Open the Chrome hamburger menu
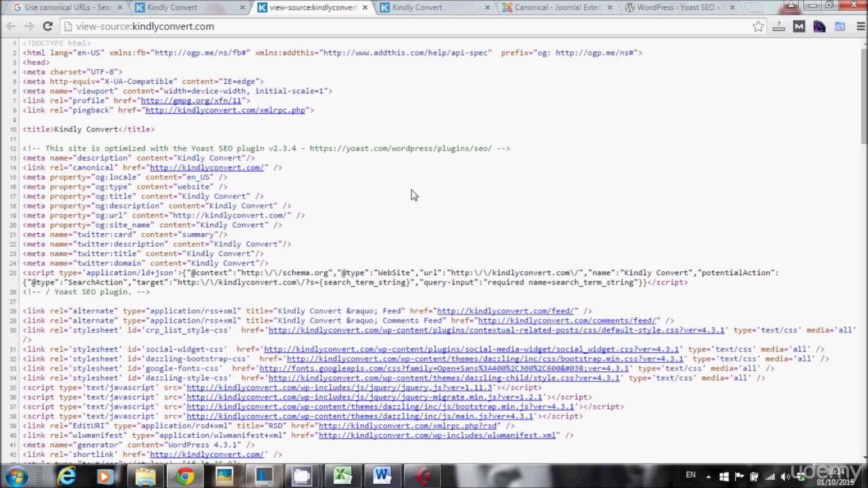Viewport: 868px width, 488px height. pyautogui.click(x=861, y=26)
